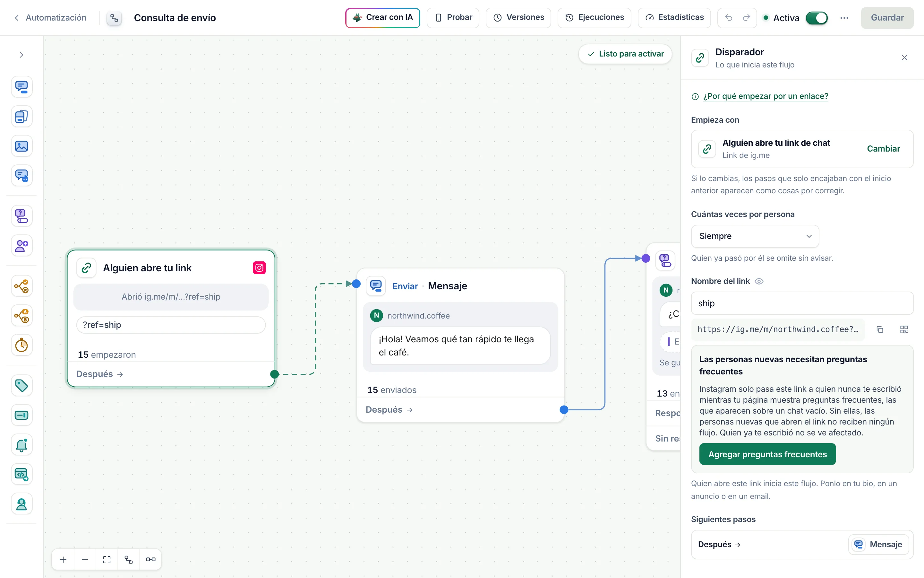Show the QR code for the link
The height and width of the screenshot is (578, 924).
click(x=904, y=329)
